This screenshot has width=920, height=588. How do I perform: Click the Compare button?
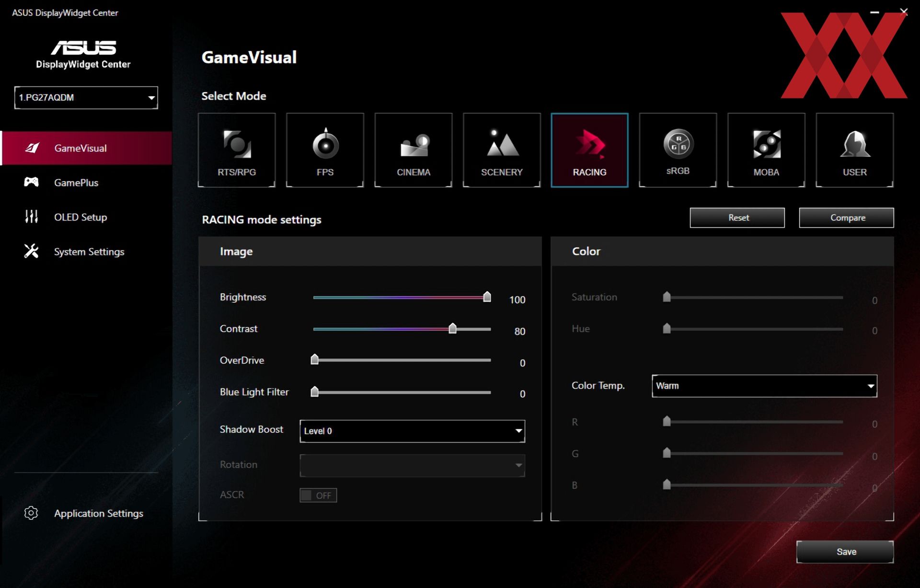click(847, 218)
